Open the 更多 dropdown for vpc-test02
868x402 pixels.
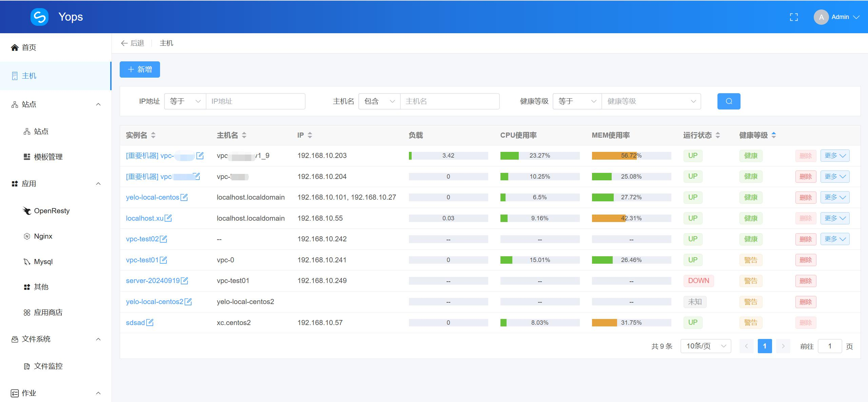click(835, 239)
